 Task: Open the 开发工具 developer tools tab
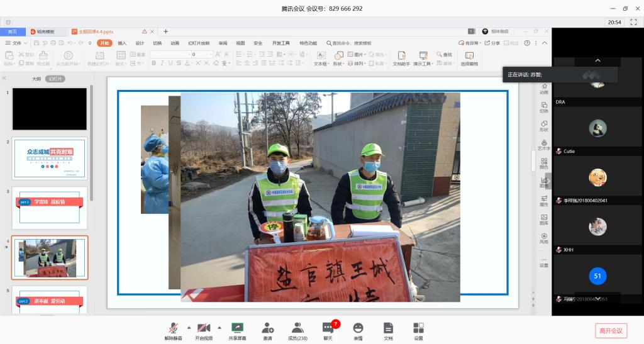[281, 43]
